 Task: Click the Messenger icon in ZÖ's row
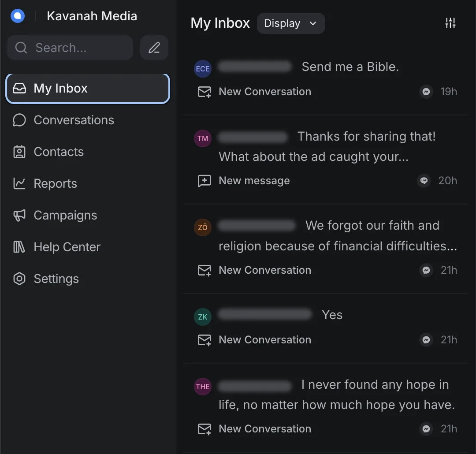(426, 270)
